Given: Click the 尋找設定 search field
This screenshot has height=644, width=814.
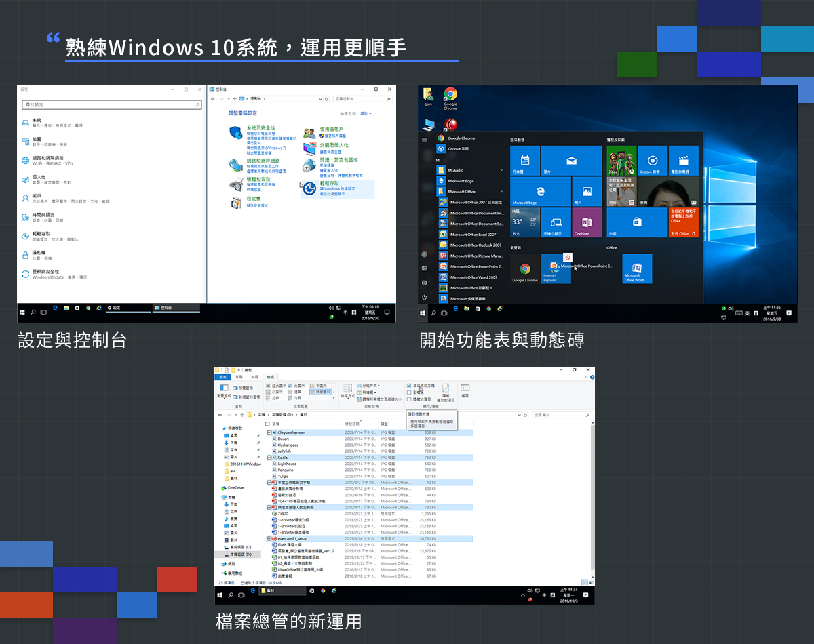Looking at the screenshot, I should coord(109,105).
